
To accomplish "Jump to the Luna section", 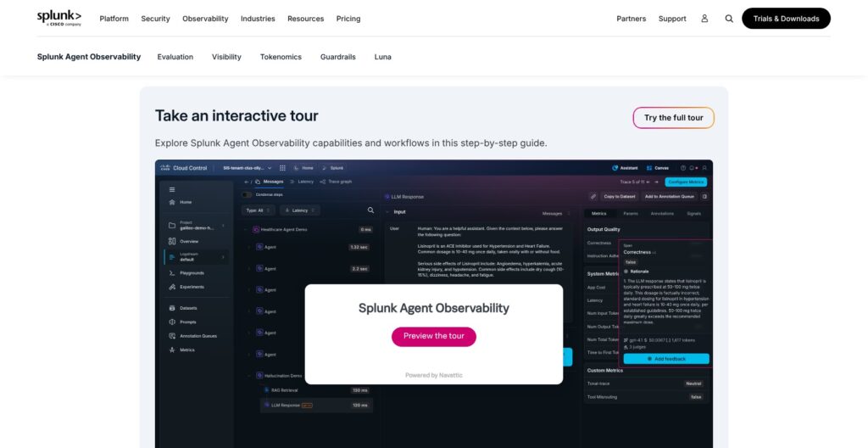I will click(x=382, y=57).
